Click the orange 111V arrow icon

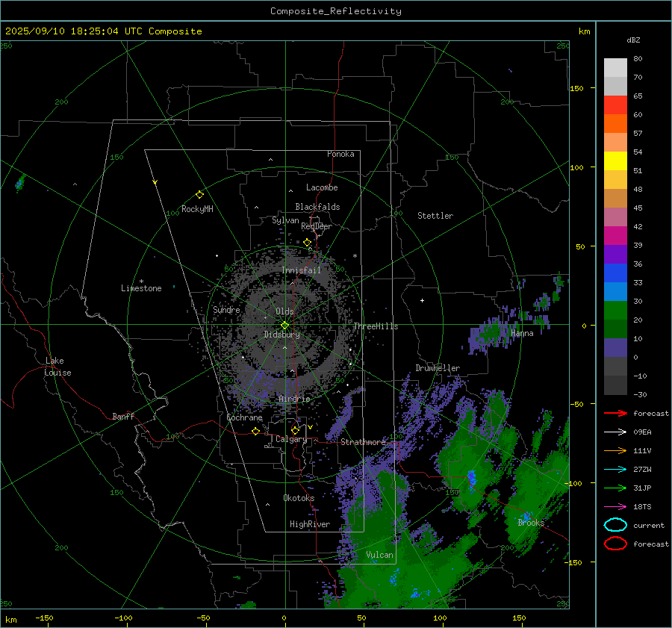[x=615, y=450]
